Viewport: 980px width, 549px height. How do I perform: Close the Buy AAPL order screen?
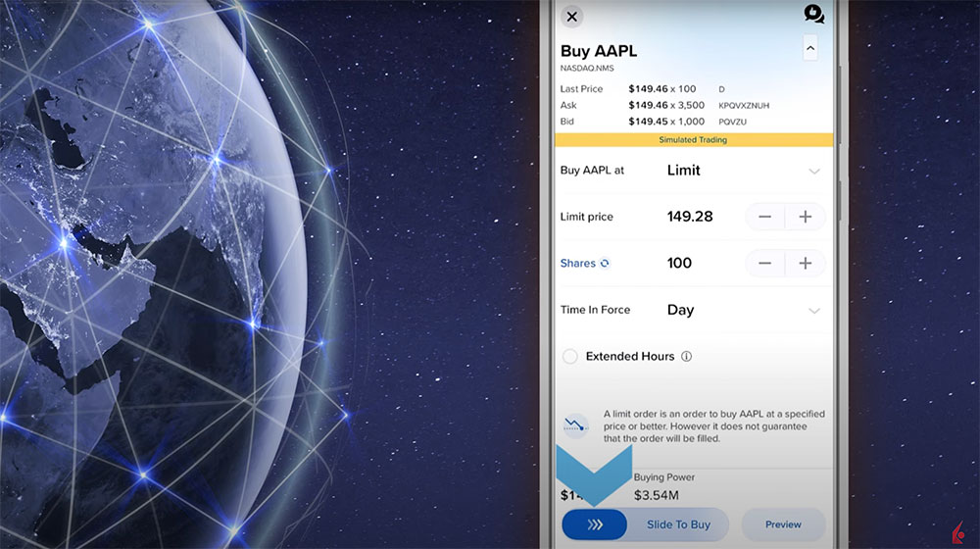click(572, 16)
